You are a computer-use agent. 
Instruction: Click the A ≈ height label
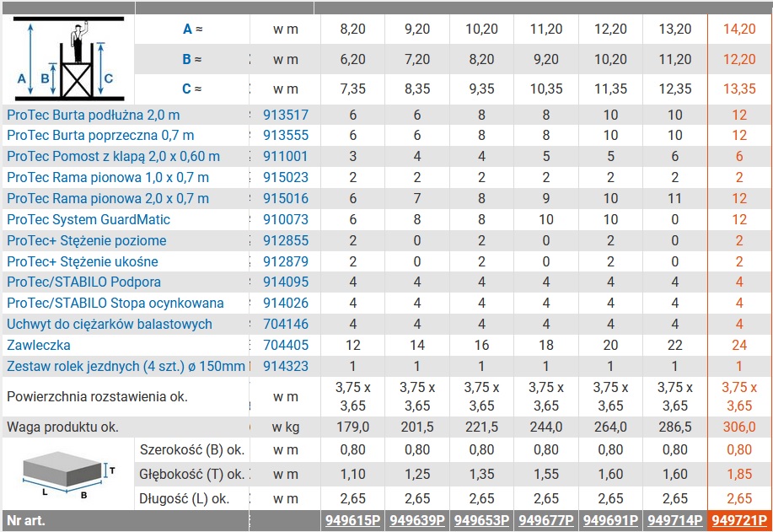(193, 30)
